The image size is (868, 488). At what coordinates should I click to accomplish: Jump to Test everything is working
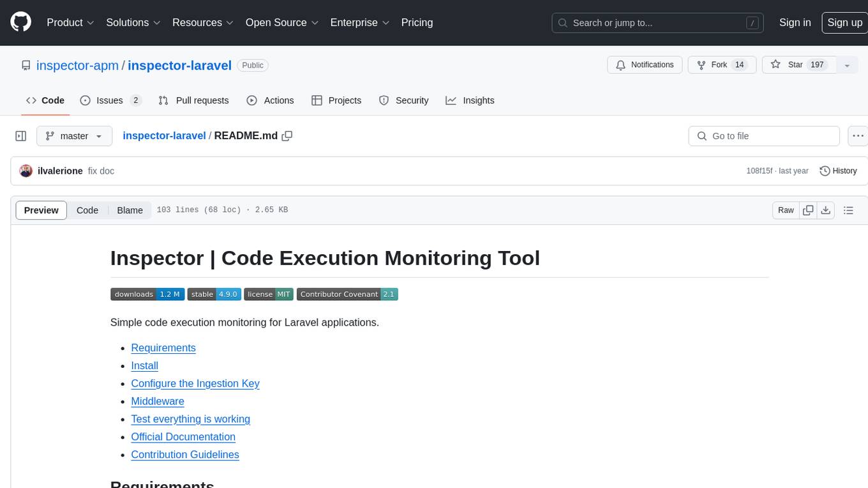click(190, 420)
